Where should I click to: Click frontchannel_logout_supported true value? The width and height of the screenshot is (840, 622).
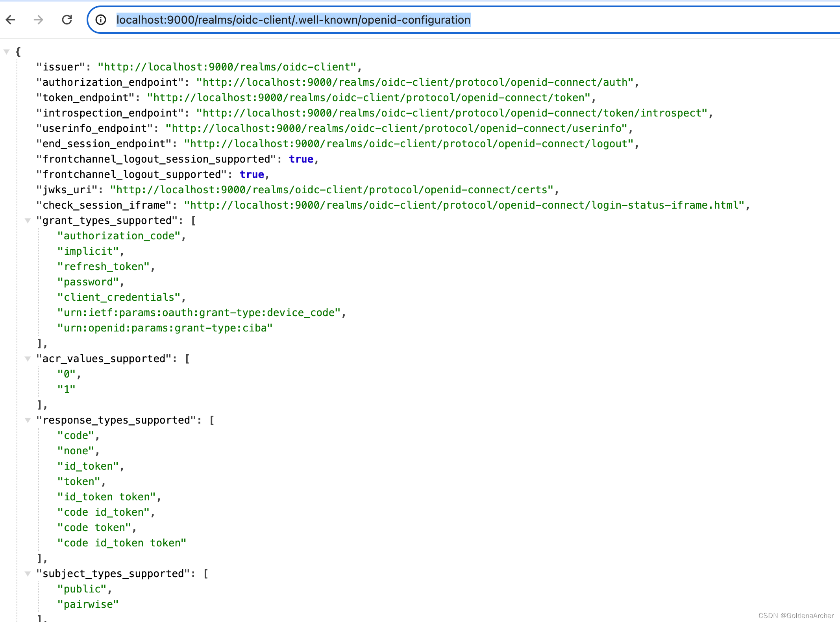coord(252,174)
